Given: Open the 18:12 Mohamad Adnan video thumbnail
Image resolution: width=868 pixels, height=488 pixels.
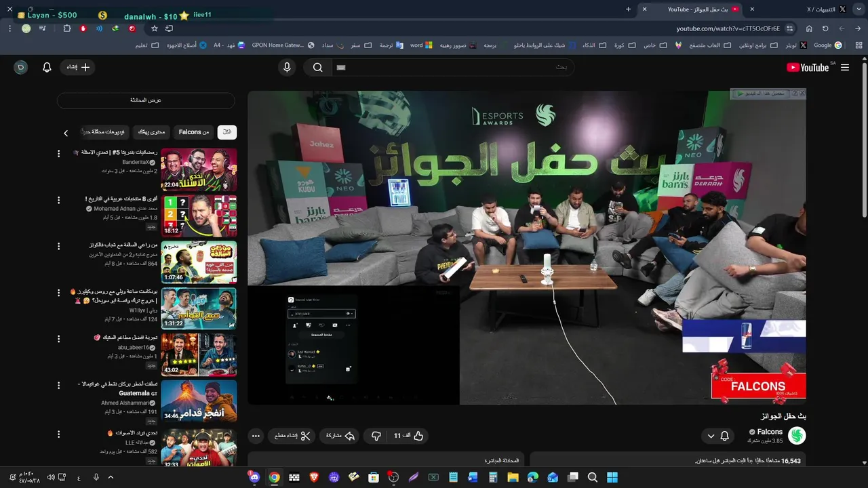Looking at the screenshot, I should point(199,216).
